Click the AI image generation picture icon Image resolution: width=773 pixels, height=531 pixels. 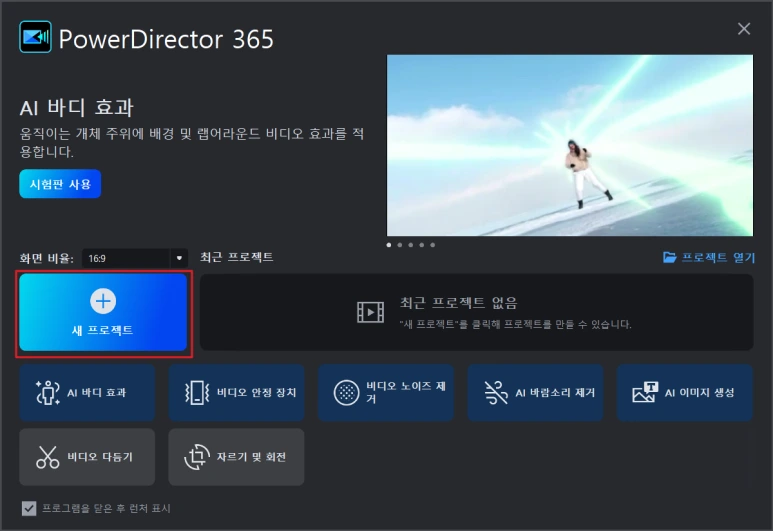tap(645, 393)
